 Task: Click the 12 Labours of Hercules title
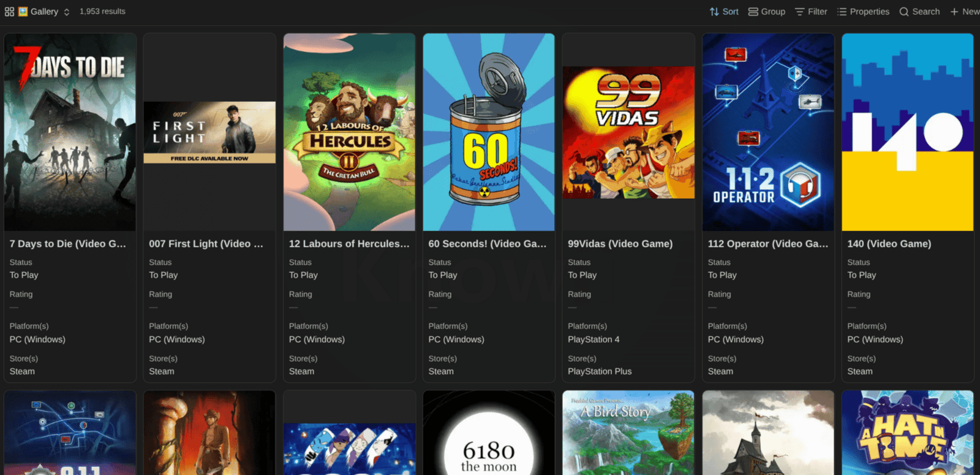(x=349, y=244)
